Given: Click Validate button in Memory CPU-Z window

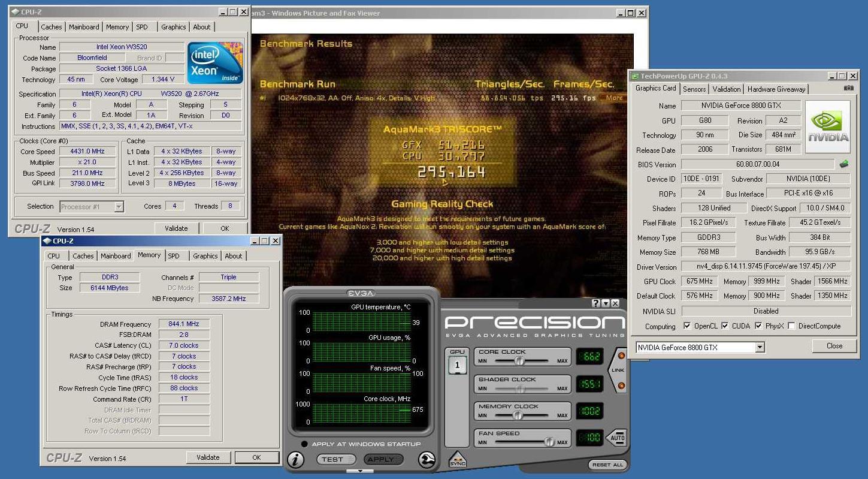Looking at the screenshot, I should tap(208, 457).
